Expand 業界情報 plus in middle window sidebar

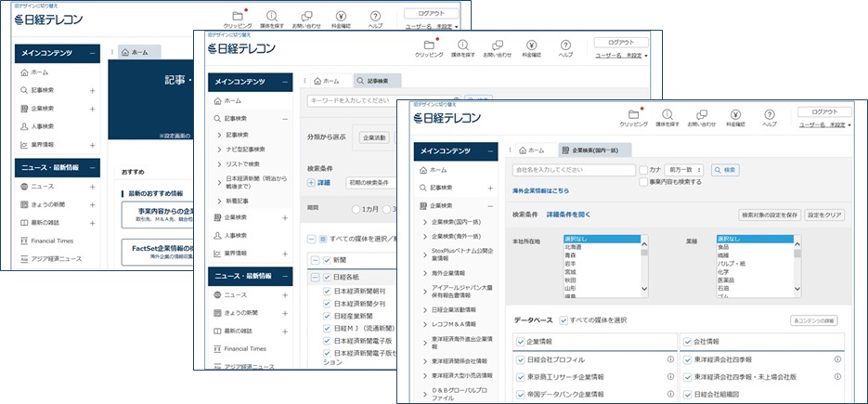tap(284, 254)
